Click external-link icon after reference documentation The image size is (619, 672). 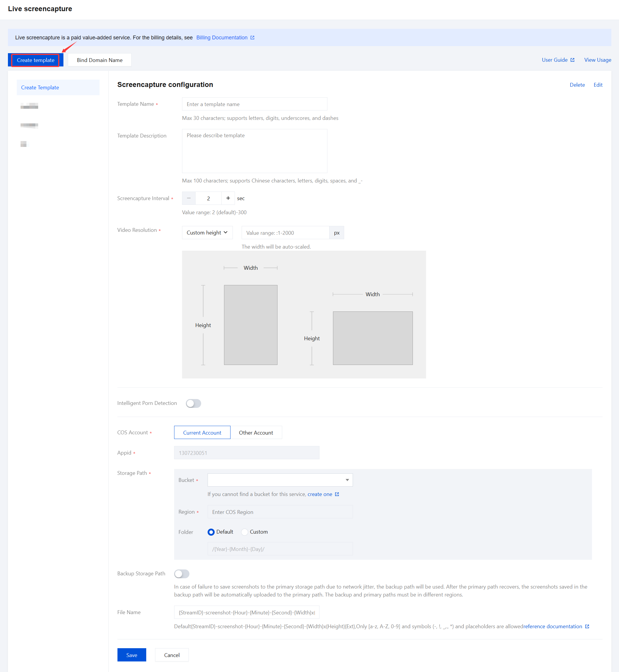pos(587,626)
